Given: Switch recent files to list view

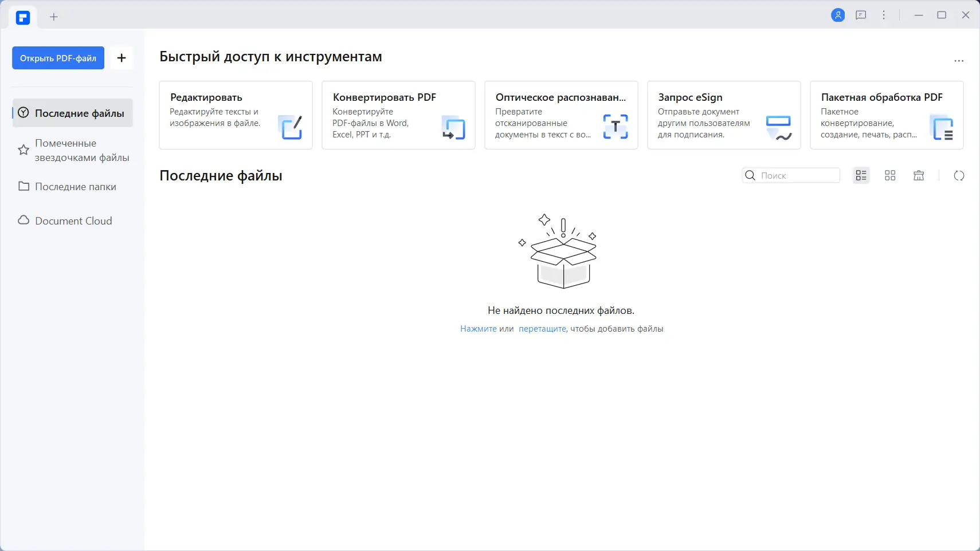Looking at the screenshot, I should click(x=861, y=175).
